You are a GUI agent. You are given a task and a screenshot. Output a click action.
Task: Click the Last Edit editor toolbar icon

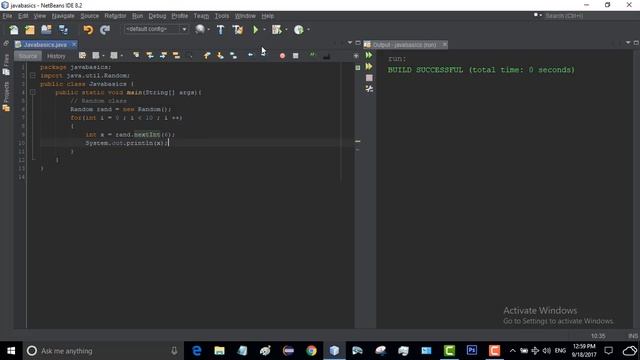tap(82, 56)
